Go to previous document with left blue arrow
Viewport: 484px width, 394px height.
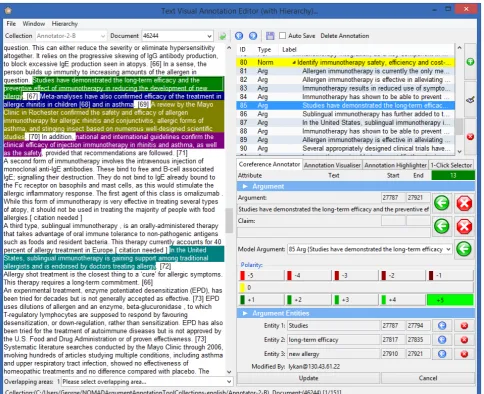point(239,36)
